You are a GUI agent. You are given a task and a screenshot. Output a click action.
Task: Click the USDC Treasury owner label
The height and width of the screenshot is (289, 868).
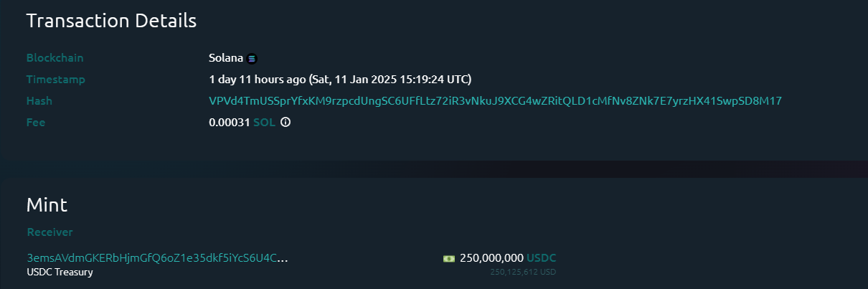pos(60,272)
